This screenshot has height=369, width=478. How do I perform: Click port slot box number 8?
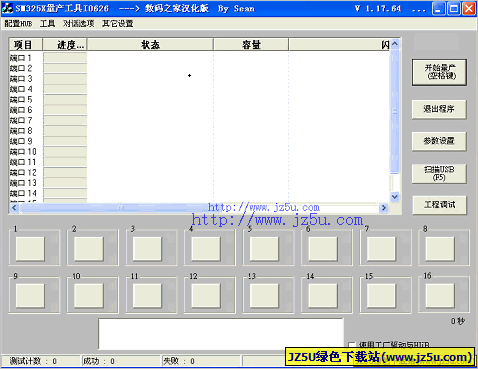[440, 249]
